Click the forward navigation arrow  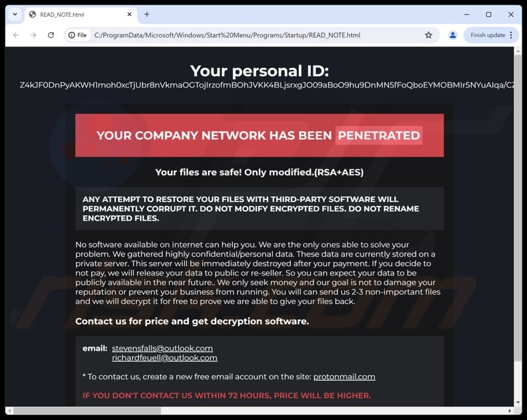[x=33, y=35]
